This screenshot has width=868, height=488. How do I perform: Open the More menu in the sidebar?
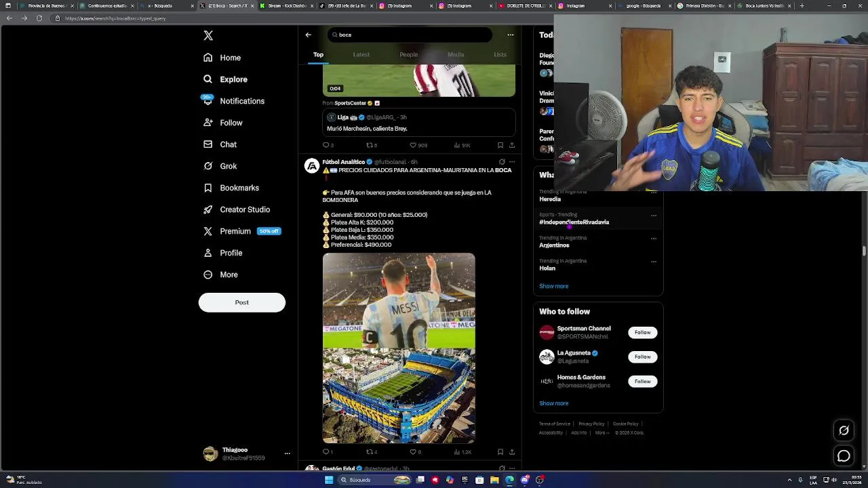tap(221, 274)
